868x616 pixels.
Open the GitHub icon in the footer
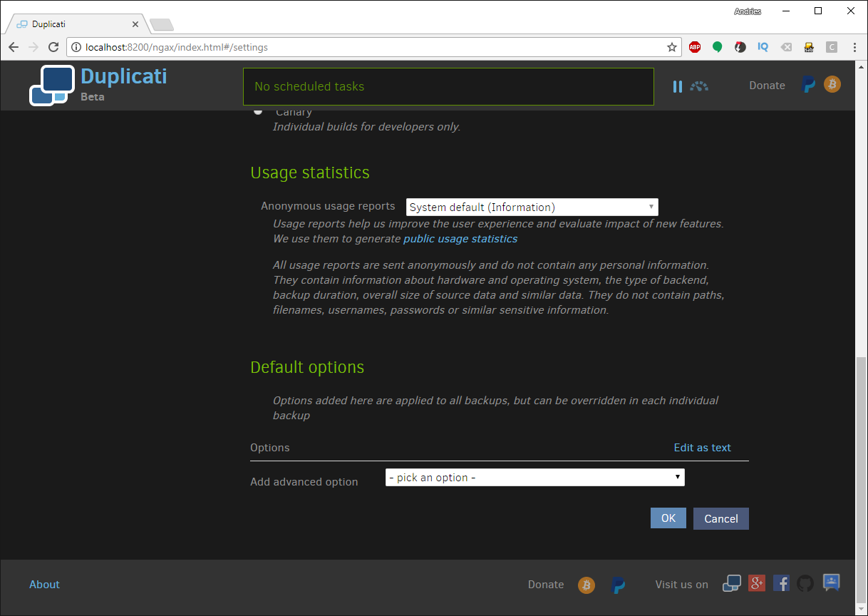point(805,583)
